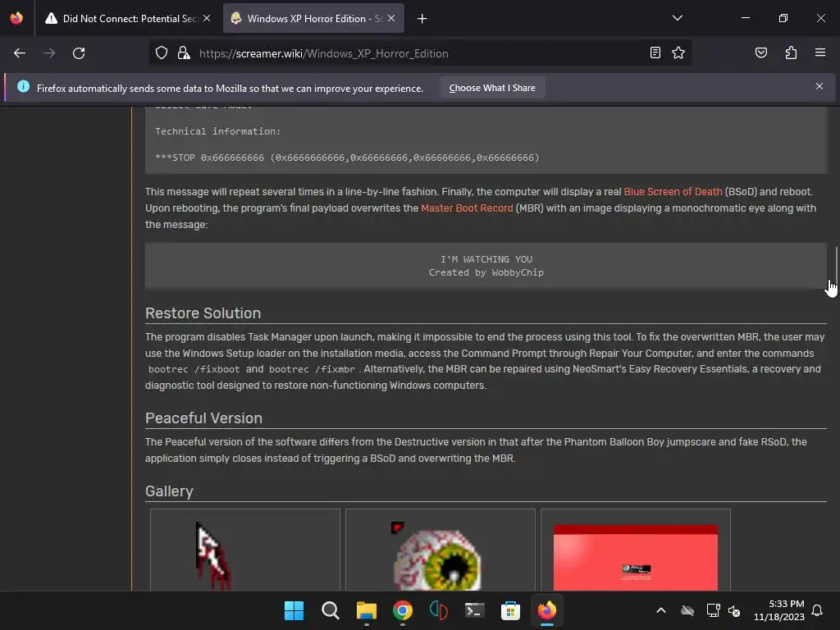Screen dimensions: 840x630
Task: Click the forward navigation arrow
Action: [49, 53]
